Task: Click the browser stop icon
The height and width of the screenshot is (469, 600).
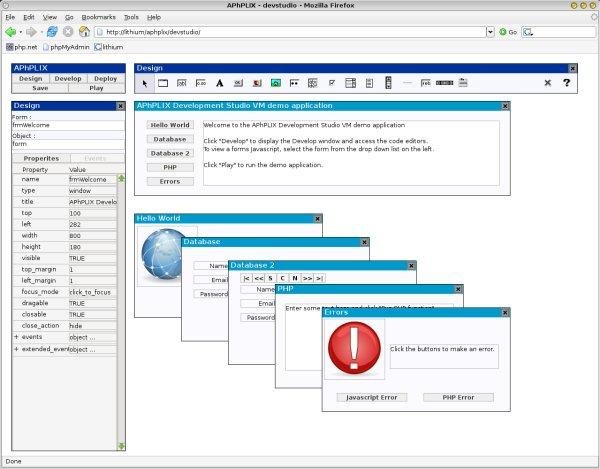Action: click(x=68, y=32)
